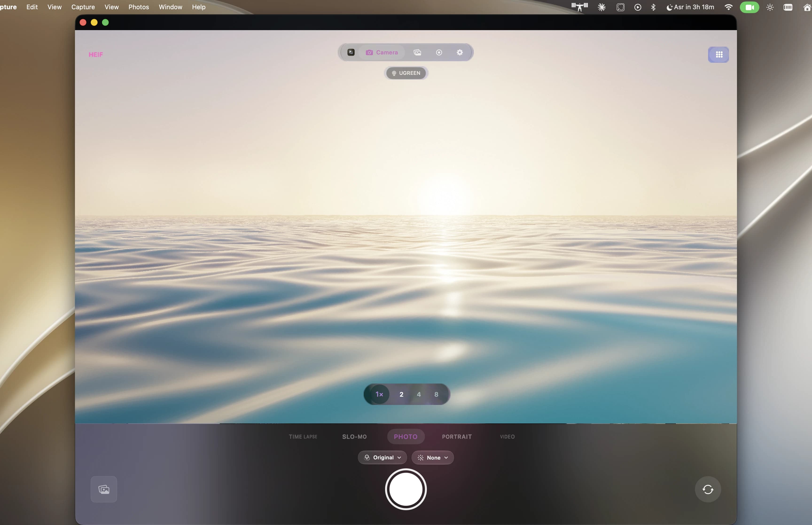This screenshot has width=812, height=525.
Task: Click the green camera-in-use indicator
Action: point(749,7)
